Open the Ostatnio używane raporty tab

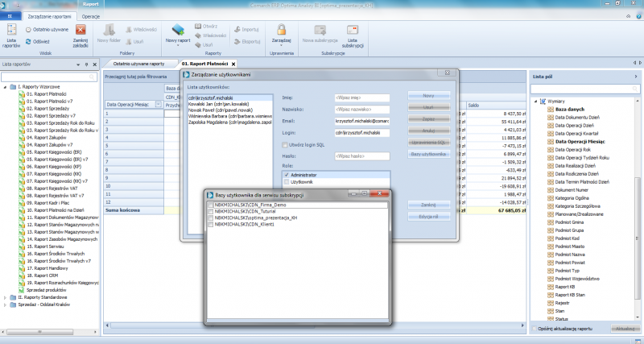138,63
